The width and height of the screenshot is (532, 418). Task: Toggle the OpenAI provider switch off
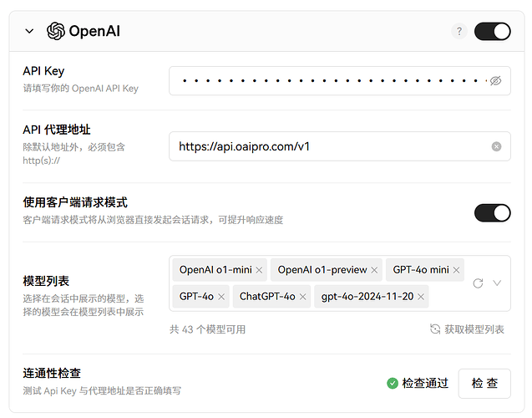click(492, 31)
